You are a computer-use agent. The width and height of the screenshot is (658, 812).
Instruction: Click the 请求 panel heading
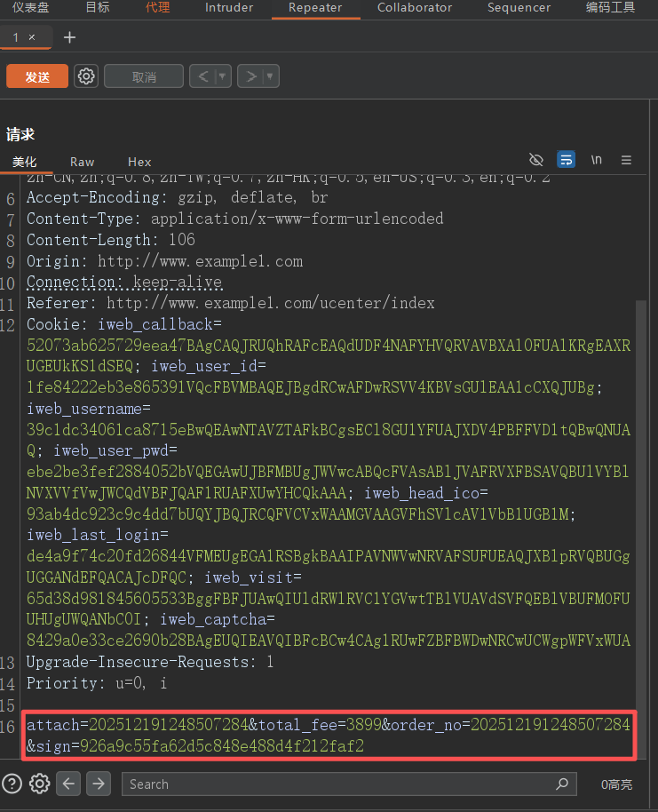tap(20, 135)
